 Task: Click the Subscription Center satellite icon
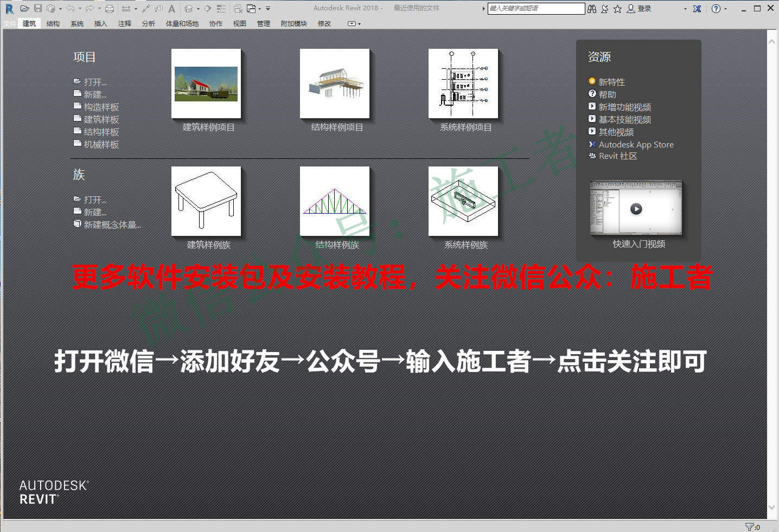605,9
